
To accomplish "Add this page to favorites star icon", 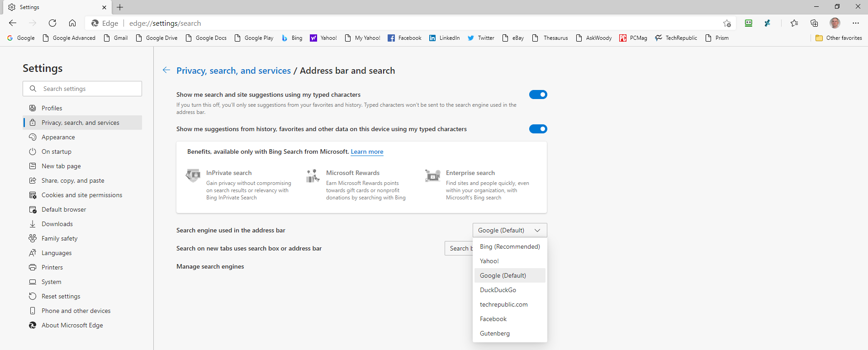I will (727, 23).
